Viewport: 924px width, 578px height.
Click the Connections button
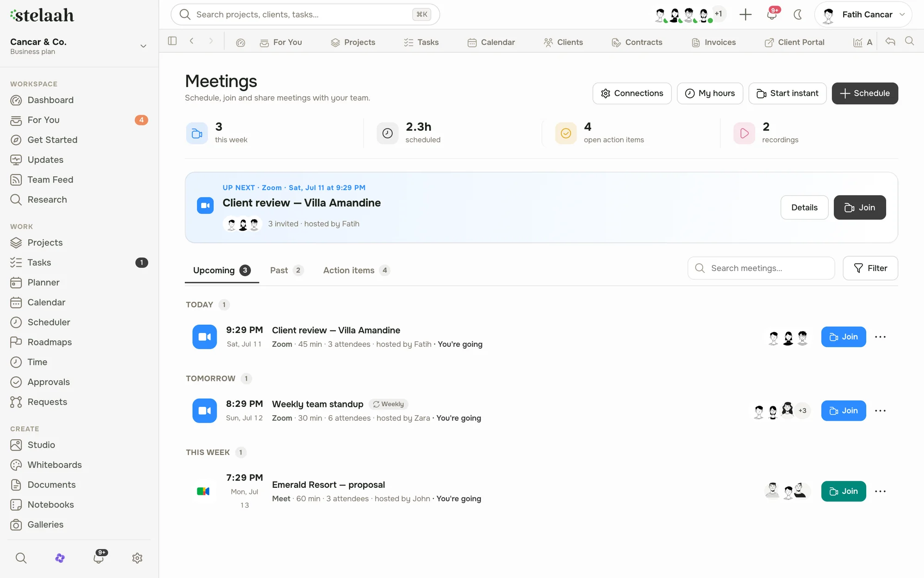click(632, 93)
